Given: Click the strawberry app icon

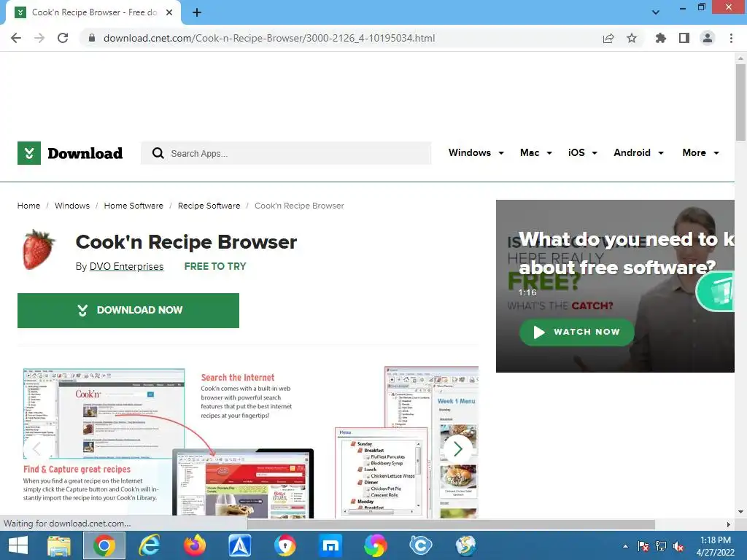Looking at the screenshot, I should pos(38,249).
